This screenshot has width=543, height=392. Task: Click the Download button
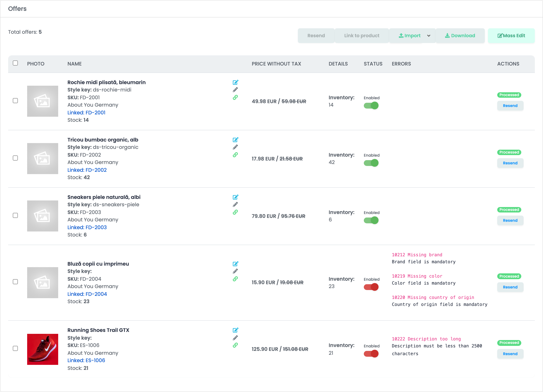[460, 36]
